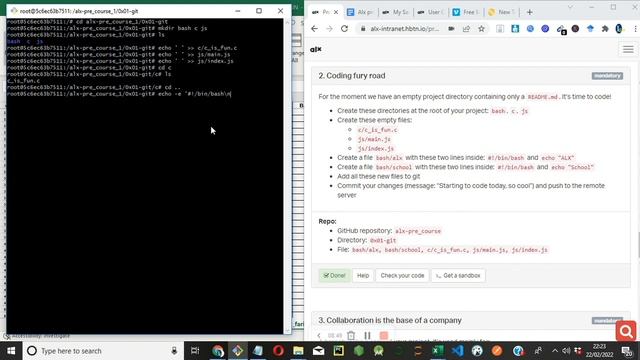Click the volume icon in system tray

[x=566, y=351]
